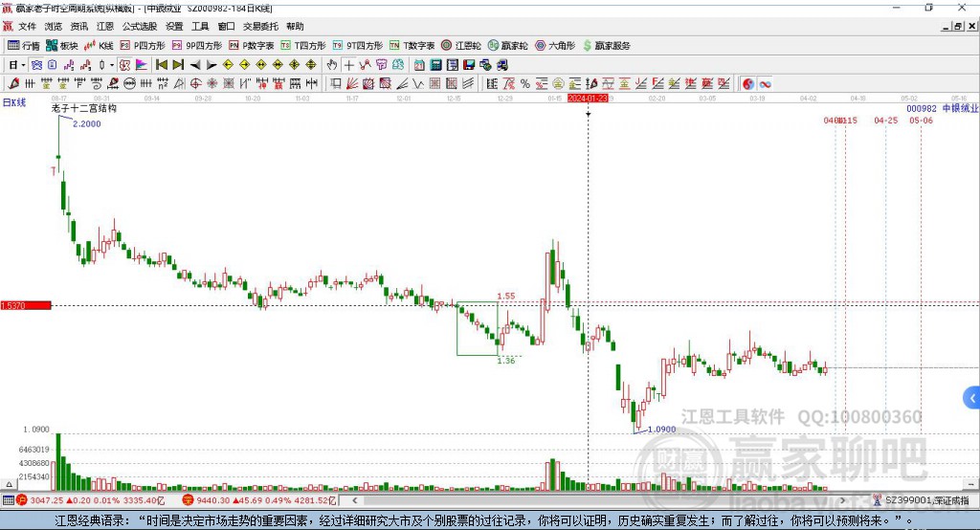Click the 老子十二宫结构 indicator label

coord(84,108)
